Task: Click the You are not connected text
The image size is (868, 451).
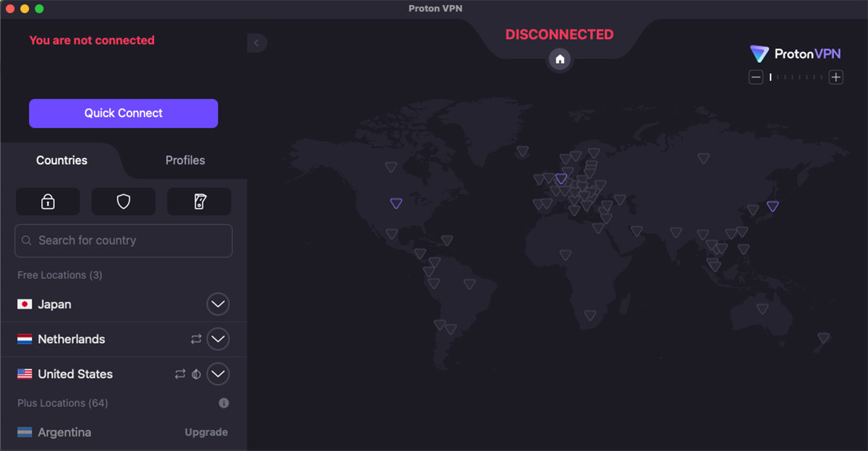Action: 92,41
